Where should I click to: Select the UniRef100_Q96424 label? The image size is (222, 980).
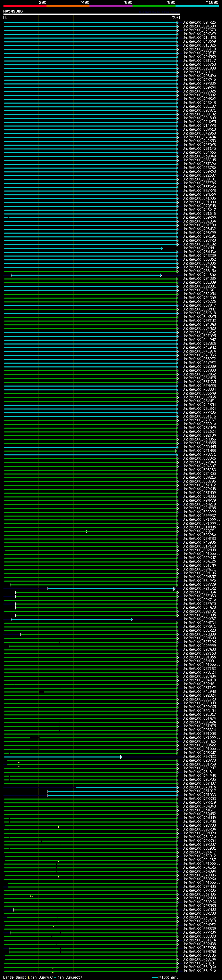199,722
